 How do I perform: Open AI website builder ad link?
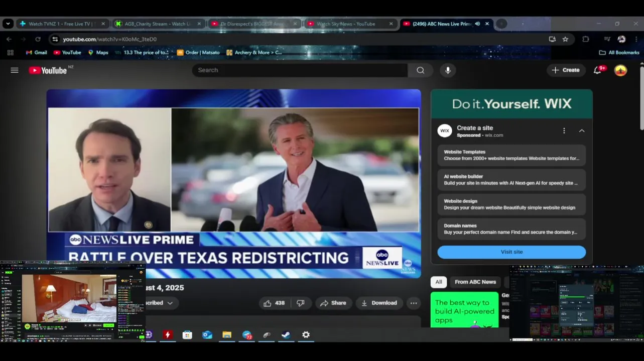[x=511, y=179]
